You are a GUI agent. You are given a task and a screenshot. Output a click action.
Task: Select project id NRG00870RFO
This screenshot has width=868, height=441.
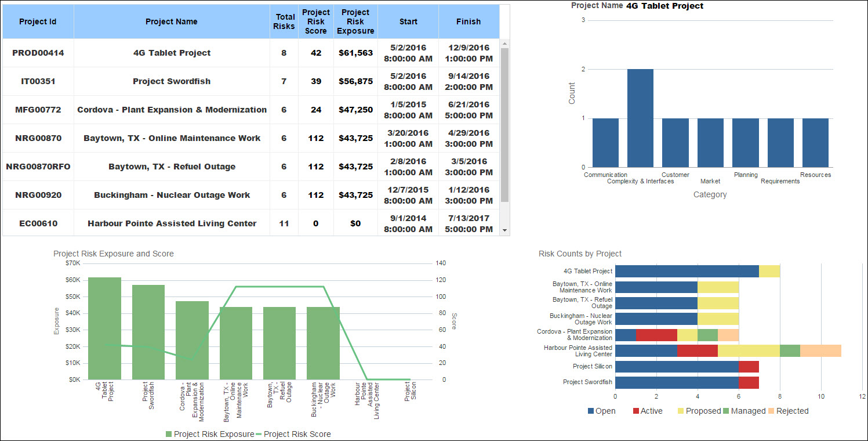click(x=38, y=167)
